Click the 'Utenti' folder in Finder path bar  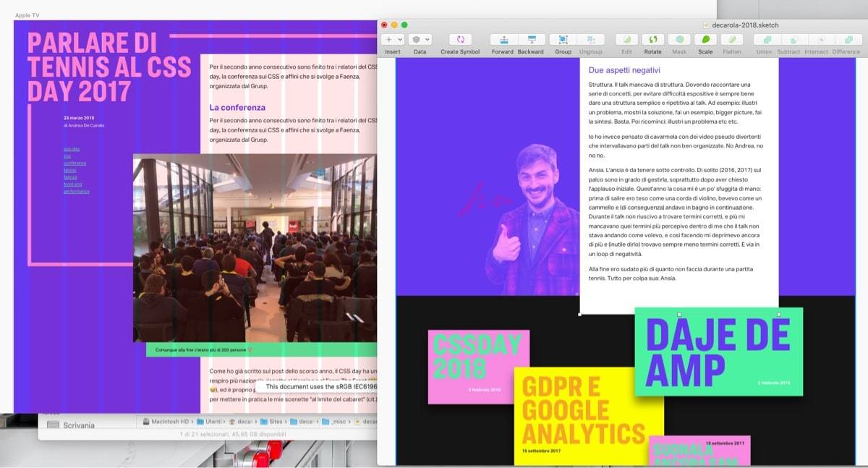tap(215, 422)
